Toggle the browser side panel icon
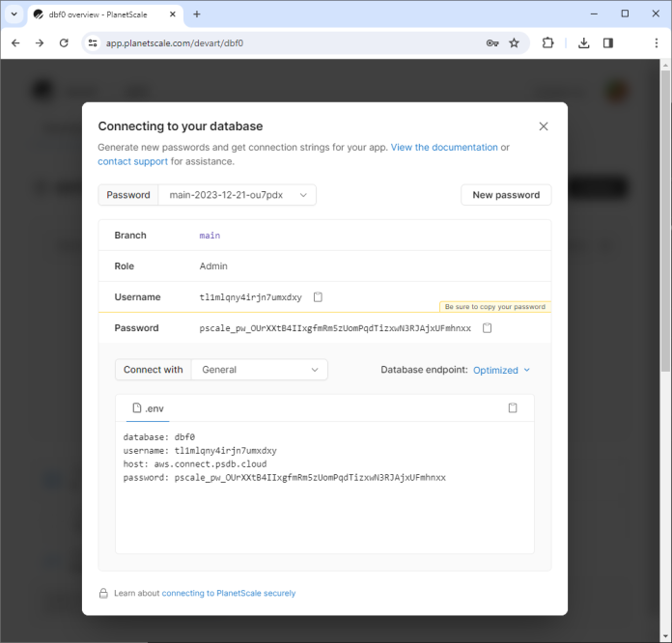Viewport: 672px width, 643px height. coord(608,43)
